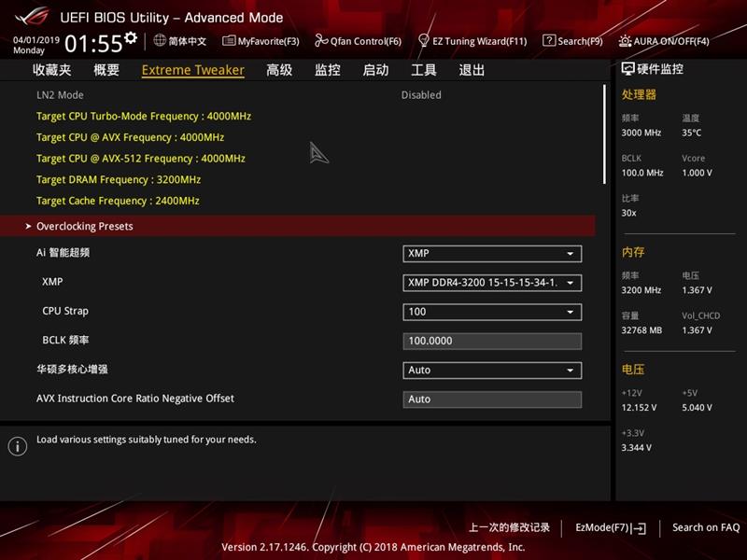747x560 pixels.
Task: Switch to the Extreme Tweaker tab
Action: [x=191, y=70]
